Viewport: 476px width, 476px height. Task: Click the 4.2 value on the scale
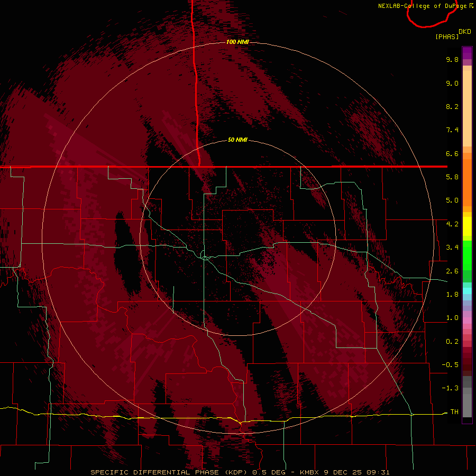(452, 224)
